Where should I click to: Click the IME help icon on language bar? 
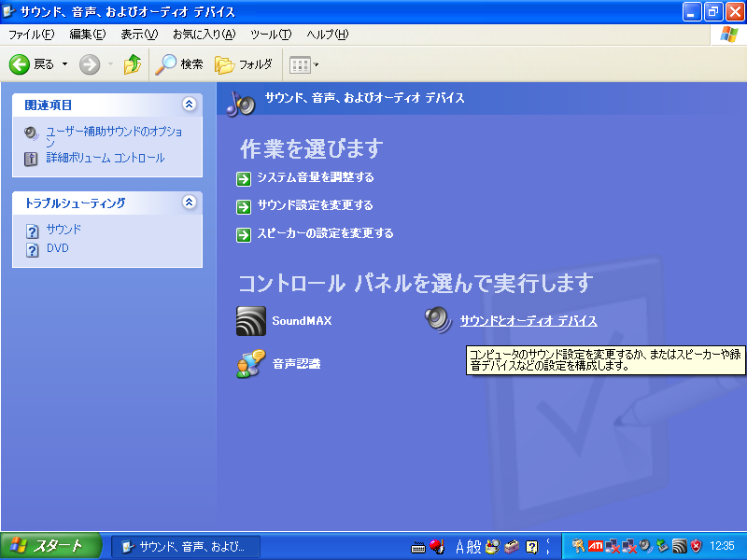coord(531,547)
